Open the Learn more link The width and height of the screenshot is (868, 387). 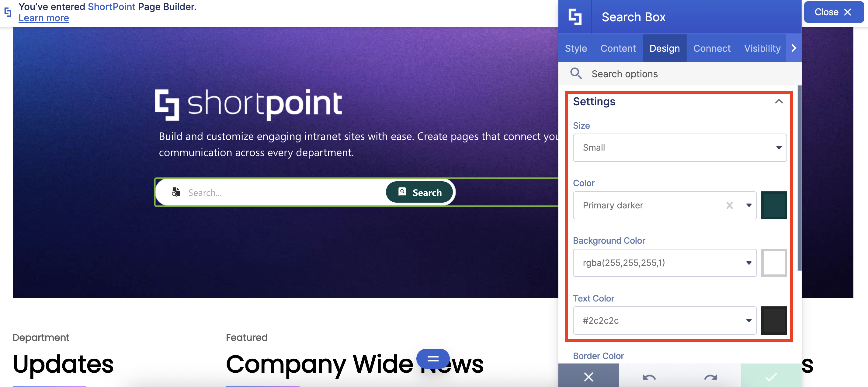[44, 18]
